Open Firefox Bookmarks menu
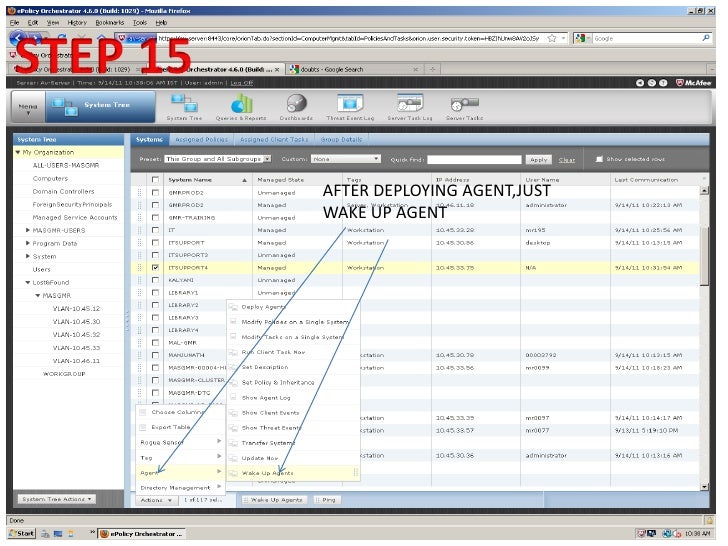The height and width of the screenshot is (546, 728). 110,22
